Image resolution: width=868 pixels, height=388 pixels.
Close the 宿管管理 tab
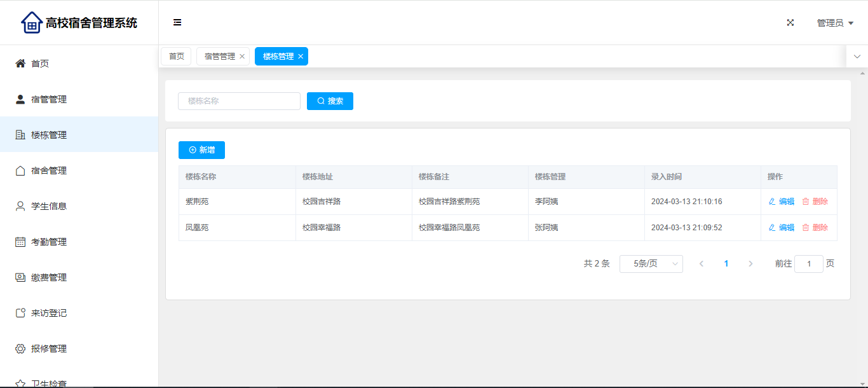click(x=242, y=57)
